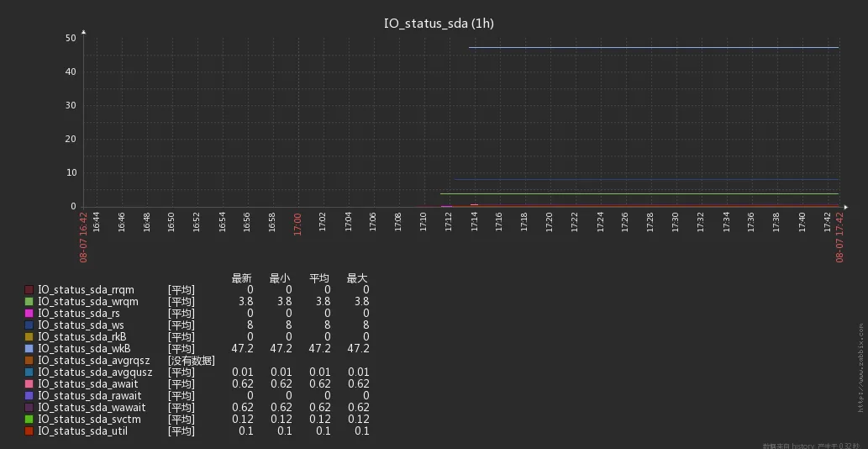This screenshot has height=449, width=868.
Task: Select the IO_status_sda_rs legend label
Action: pyautogui.click(x=79, y=314)
